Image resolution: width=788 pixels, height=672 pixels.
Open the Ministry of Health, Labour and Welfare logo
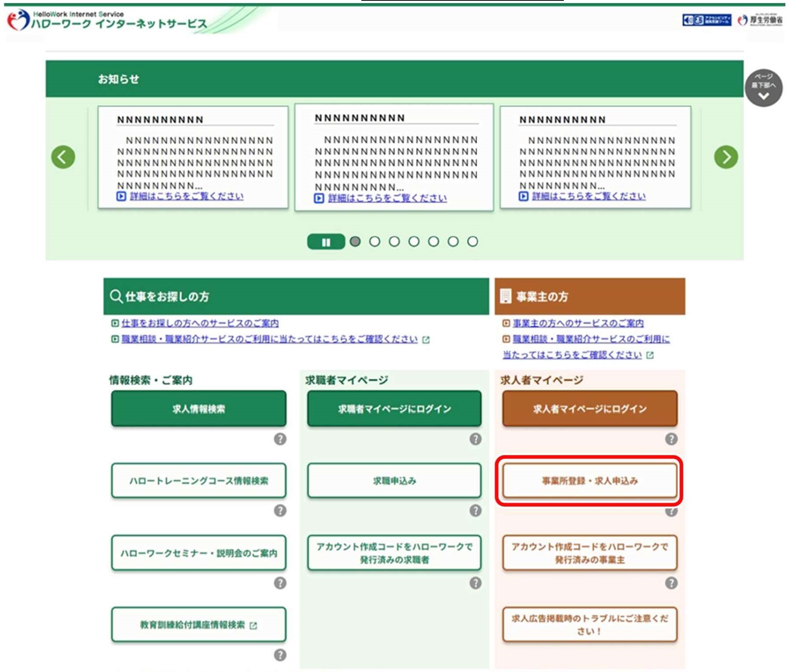click(x=760, y=20)
